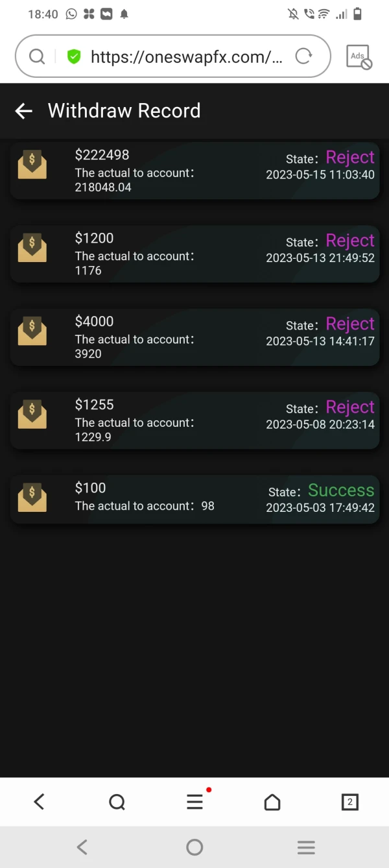Click the oneswapfx.com URL field

(187, 57)
